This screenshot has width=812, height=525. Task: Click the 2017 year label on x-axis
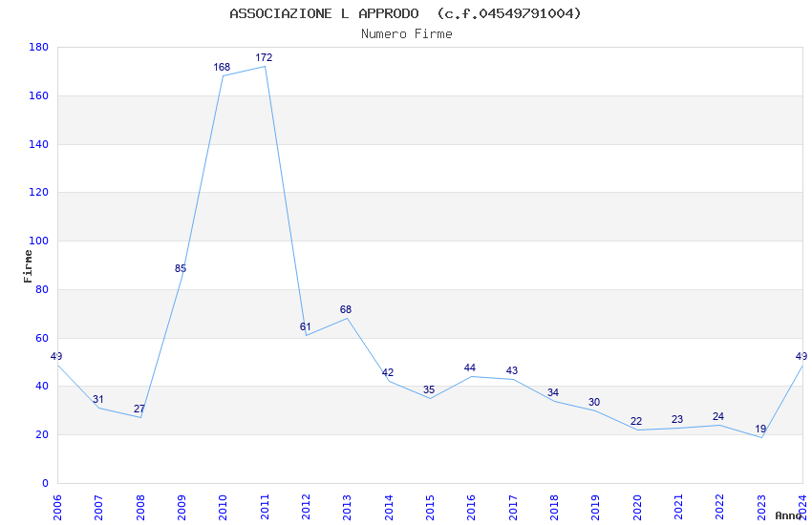click(513, 507)
